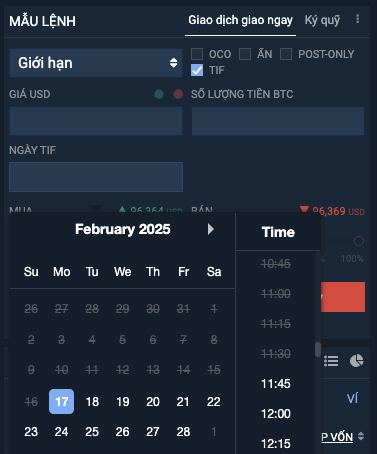The image size is (377, 454).
Task: Go to next month in calendar
Action: (211, 229)
